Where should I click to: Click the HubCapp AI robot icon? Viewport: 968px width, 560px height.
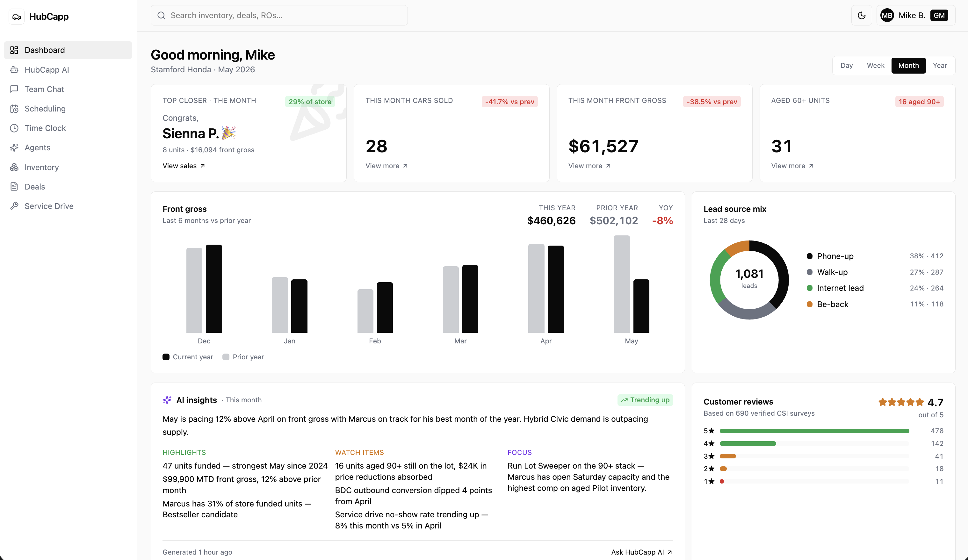pyautogui.click(x=14, y=69)
